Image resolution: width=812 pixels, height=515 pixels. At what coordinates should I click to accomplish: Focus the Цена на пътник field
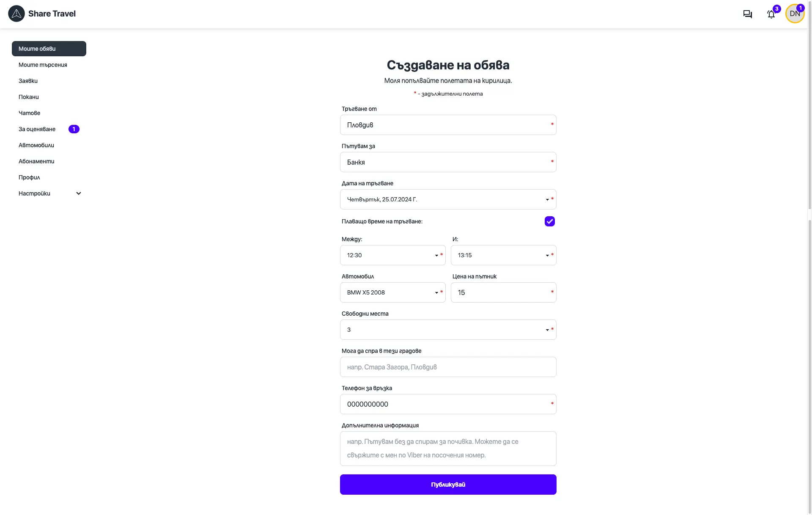tap(503, 292)
